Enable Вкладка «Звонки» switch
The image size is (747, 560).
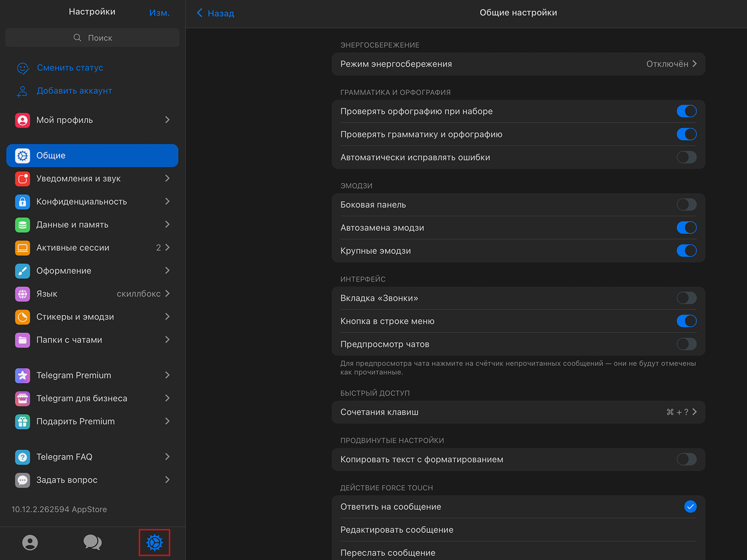(x=686, y=298)
